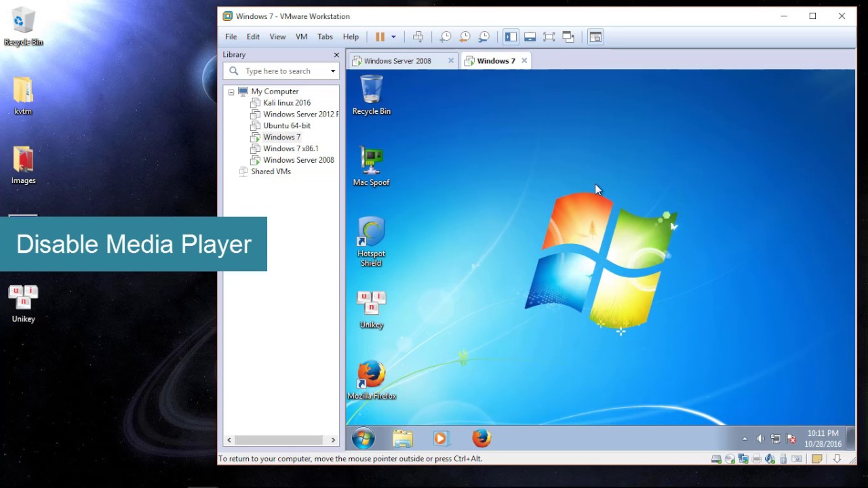Click the guest Recycle Bin icon
The height and width of the screenshot is (488, 868).
(x=372, y=96)
